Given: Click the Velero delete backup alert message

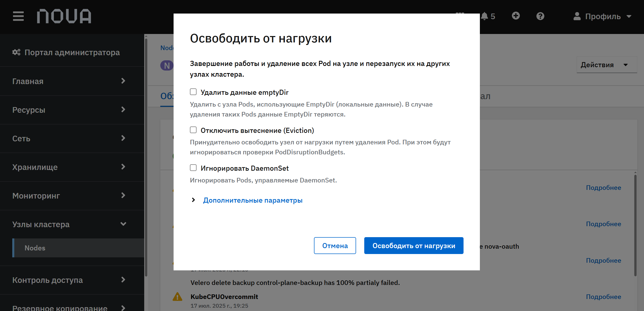Looking at the screenshot, I should 295,283.
